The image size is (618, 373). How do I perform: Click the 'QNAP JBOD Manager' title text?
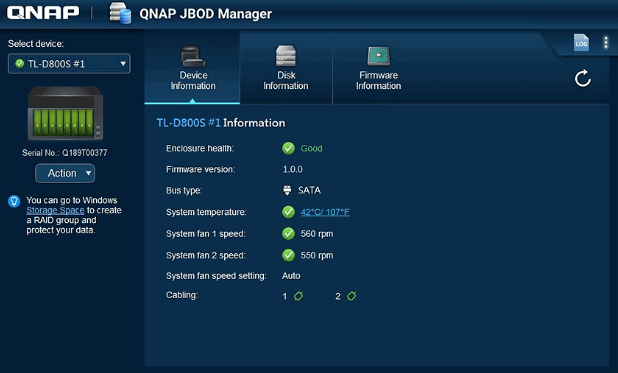coord(205,14)
